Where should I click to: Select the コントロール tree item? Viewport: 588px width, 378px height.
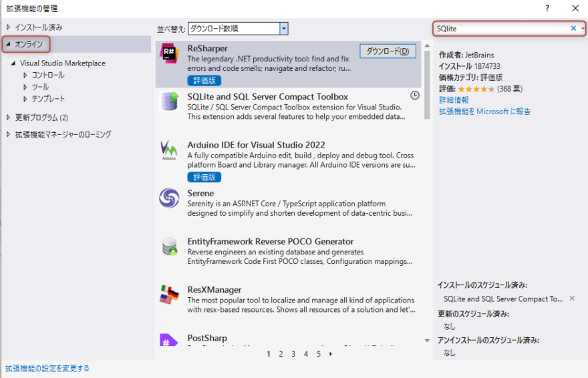click(x=48, y=75)
